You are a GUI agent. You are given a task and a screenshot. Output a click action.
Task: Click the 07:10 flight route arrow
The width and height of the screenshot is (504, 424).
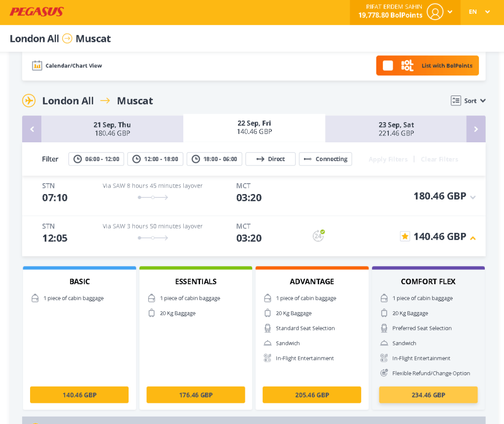(x=153, y=197)
